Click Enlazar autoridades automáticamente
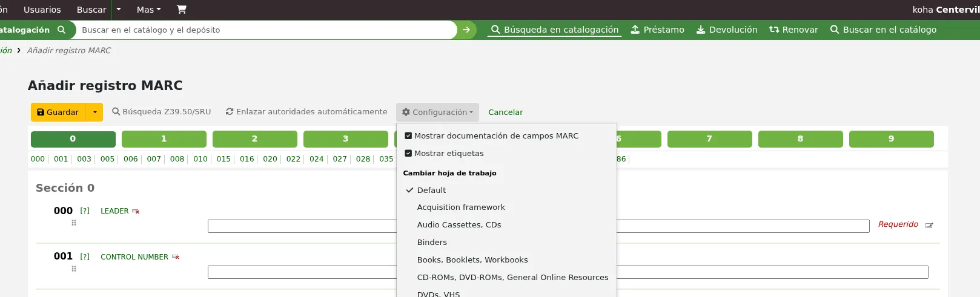The width and height of the screenshot is (980, 297). (306, 112)
